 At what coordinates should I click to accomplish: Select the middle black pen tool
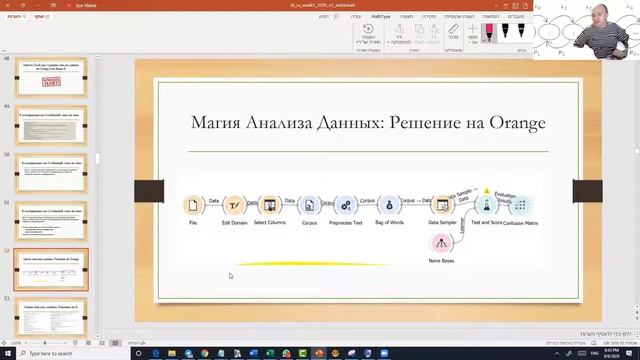505,32
